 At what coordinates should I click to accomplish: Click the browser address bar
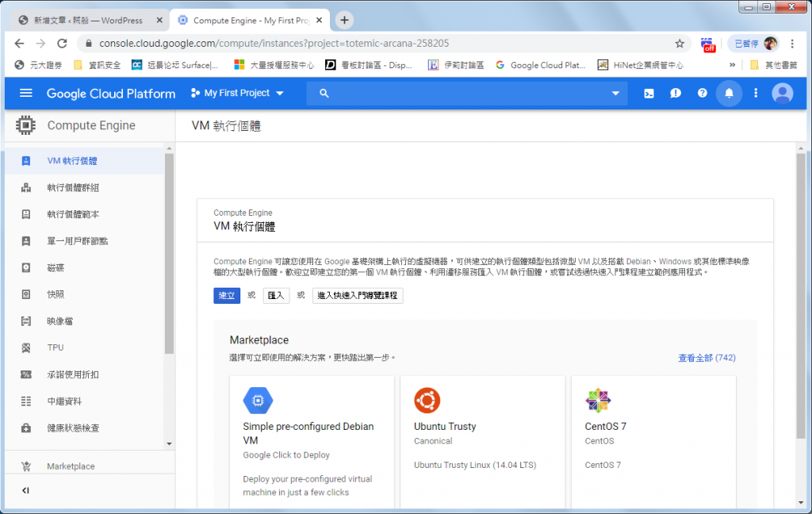coord(383,44)
